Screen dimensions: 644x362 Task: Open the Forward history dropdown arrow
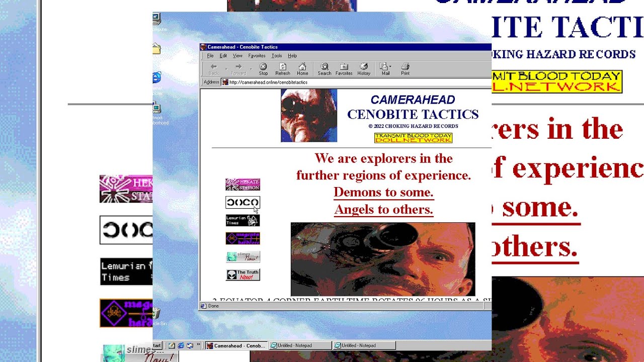coord(251,69)
